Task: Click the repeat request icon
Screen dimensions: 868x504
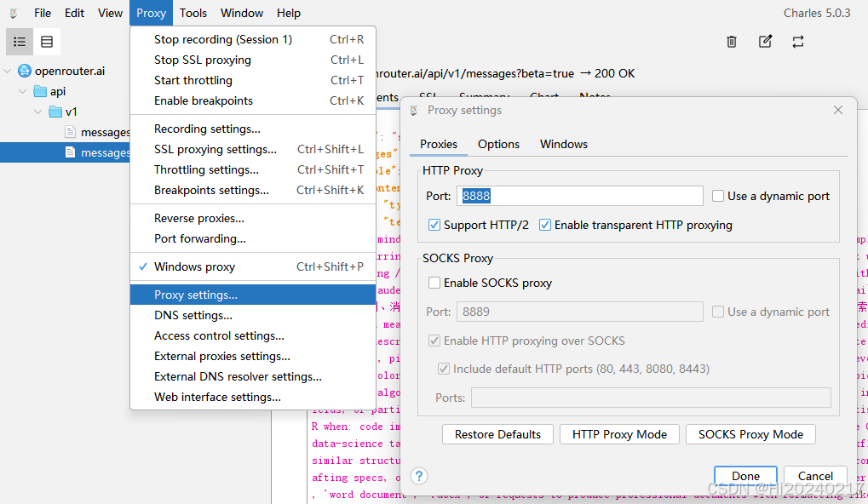Action: pos(797,42)
